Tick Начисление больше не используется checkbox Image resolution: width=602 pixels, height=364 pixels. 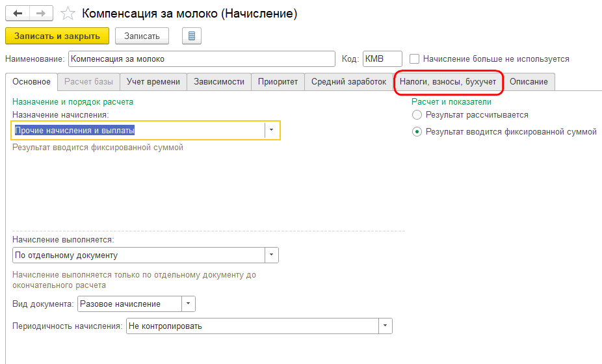coord(414,58)
